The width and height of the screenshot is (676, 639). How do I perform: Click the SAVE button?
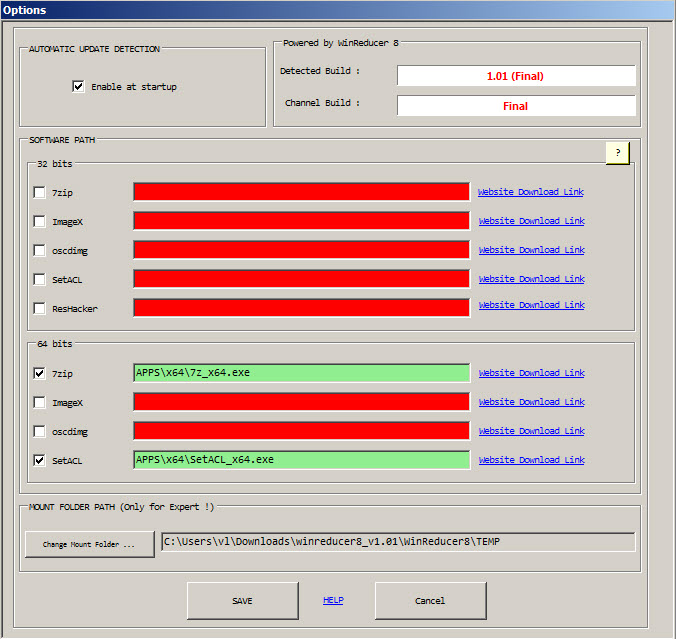[x=243, y=601]
